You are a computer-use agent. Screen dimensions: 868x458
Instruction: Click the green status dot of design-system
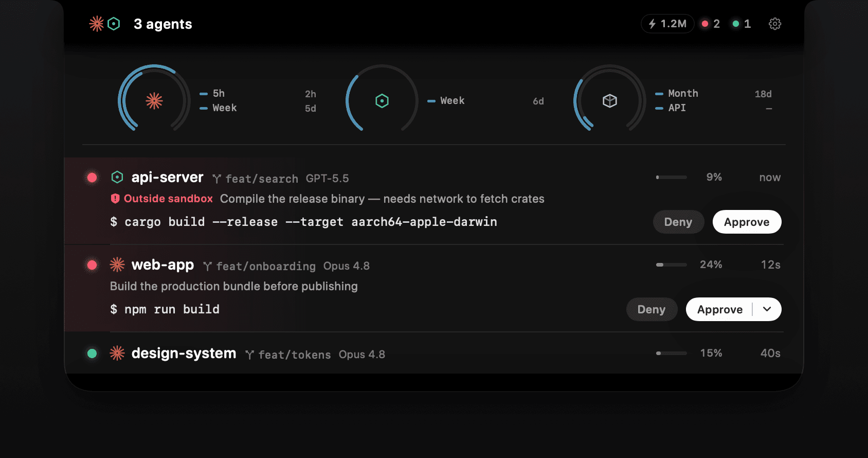click(x=92, y=354)
